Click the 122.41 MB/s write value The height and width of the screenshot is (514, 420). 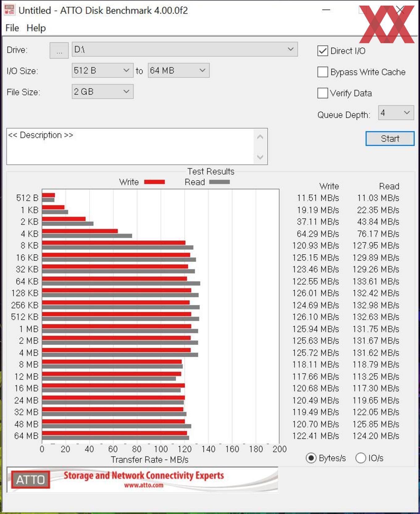(316, 436)
